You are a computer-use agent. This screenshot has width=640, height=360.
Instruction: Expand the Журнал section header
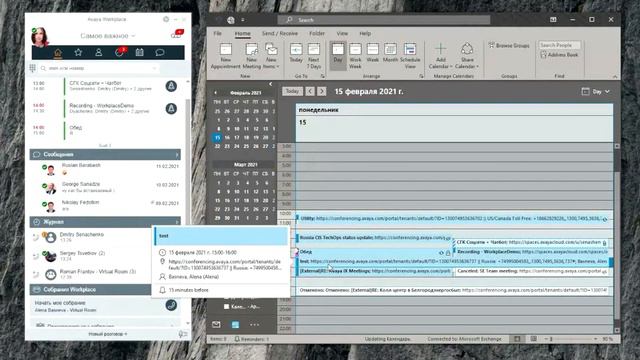point(105,222)
